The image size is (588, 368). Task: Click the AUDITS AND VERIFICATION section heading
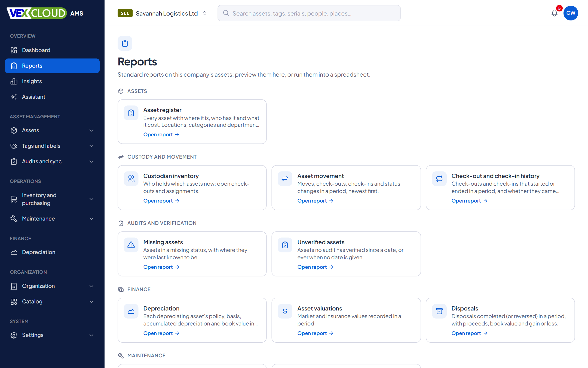(x=162, y=223)
